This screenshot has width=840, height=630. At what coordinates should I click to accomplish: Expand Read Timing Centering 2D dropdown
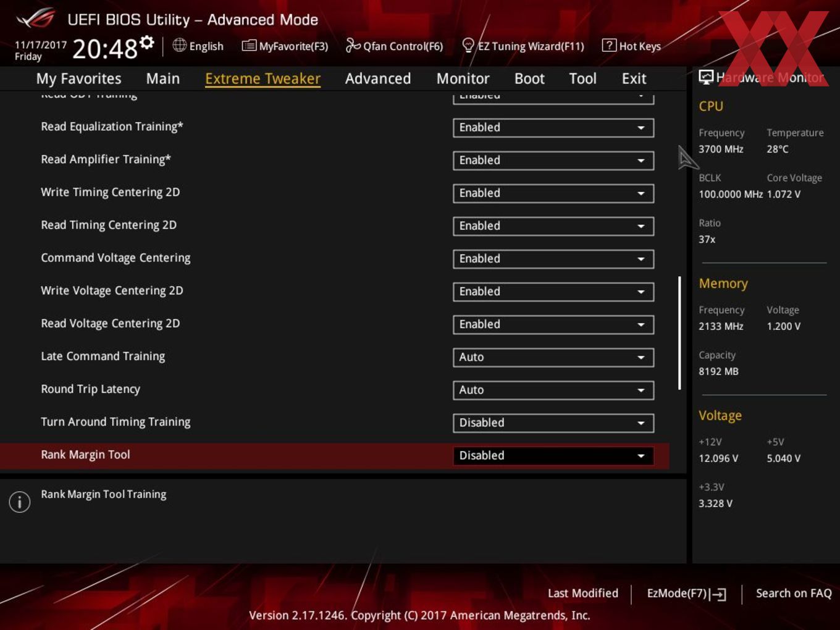tap(553, 225)
